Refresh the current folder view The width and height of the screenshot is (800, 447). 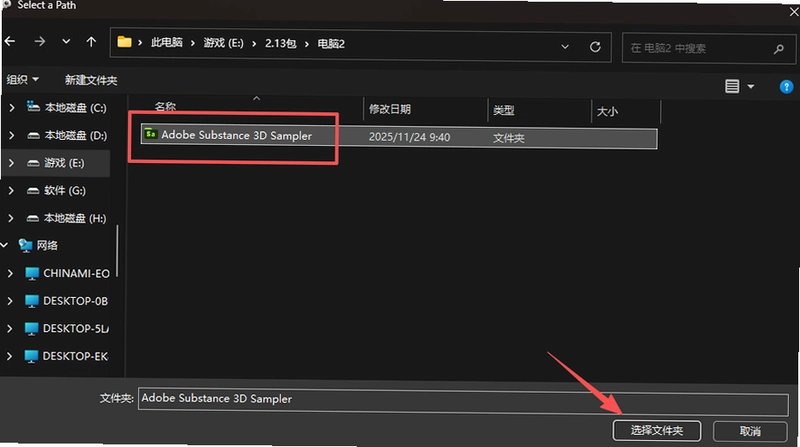[595, 47]
